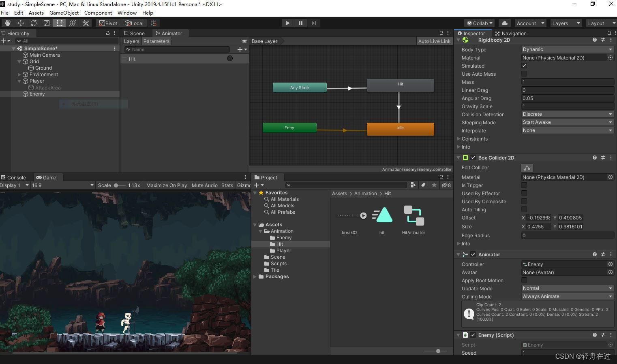The width and height of the screenshot is (617, 364).
Task: Toggle Project favorites star filter
Action: [434, 185]
